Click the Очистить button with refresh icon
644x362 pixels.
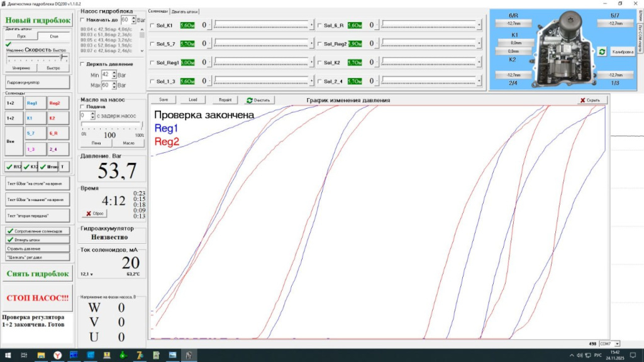click(258, 100)
